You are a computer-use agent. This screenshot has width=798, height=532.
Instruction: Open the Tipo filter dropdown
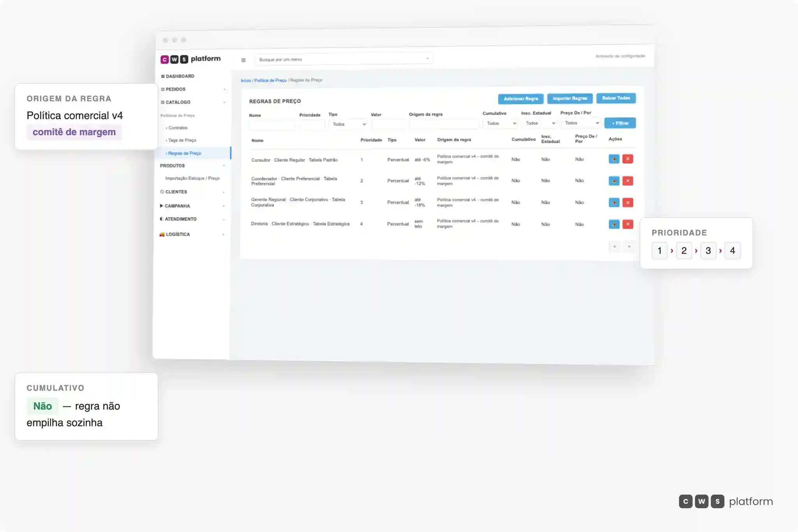(x=348, y=124)
